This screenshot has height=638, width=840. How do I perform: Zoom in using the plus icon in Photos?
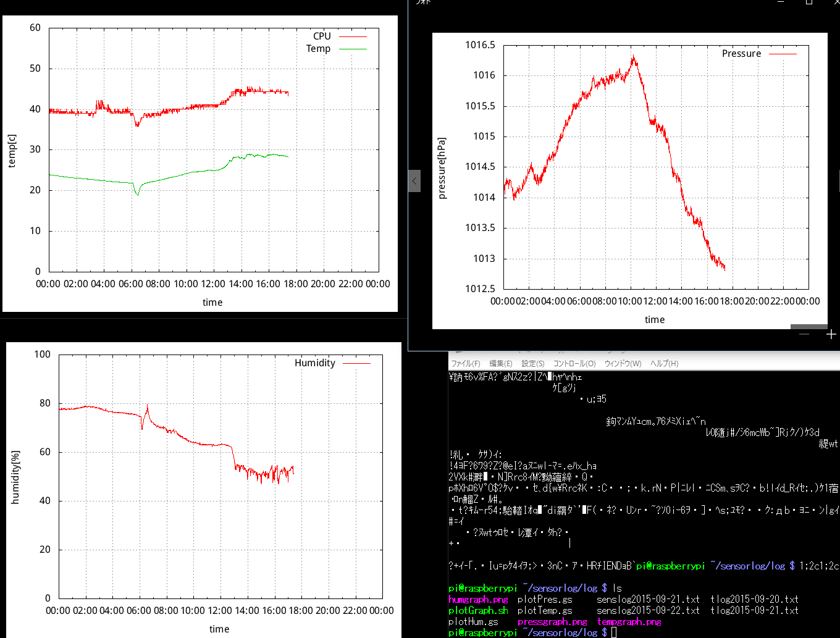831,334
